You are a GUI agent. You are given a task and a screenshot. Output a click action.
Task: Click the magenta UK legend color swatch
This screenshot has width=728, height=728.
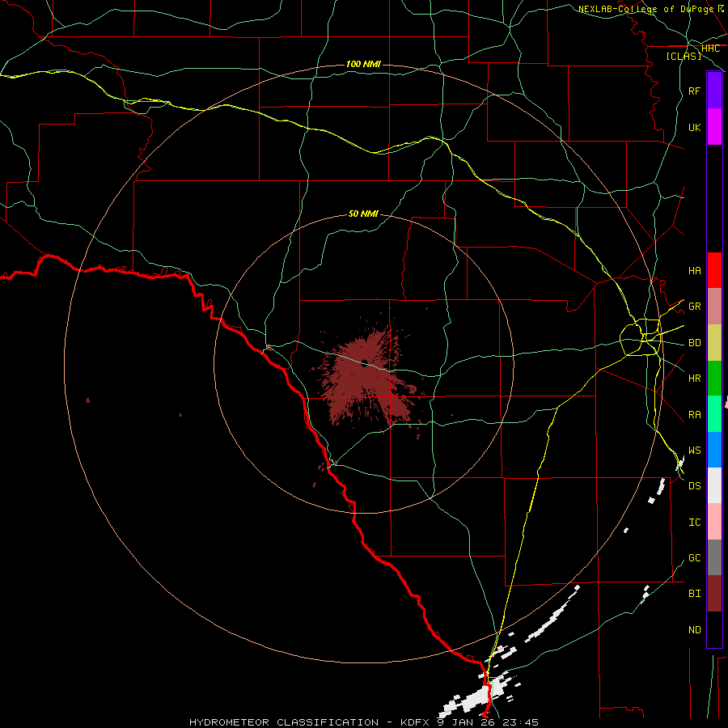714,127
